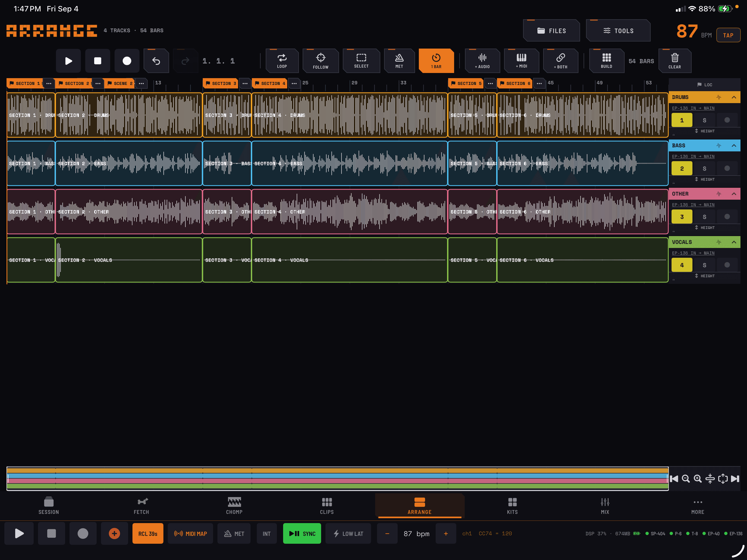This screenshot has height=560, width=747.
Task: Switch to the Fetch tab
Action: coord(141,506)
